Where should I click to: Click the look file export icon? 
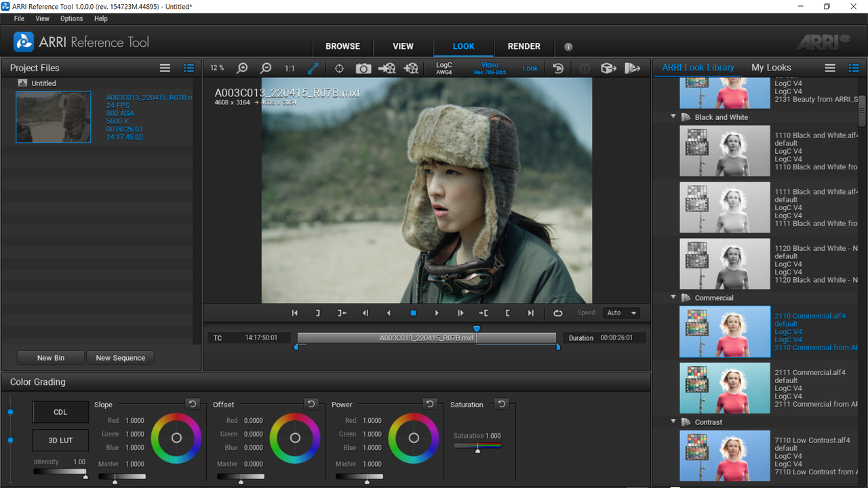pos(633,68)
